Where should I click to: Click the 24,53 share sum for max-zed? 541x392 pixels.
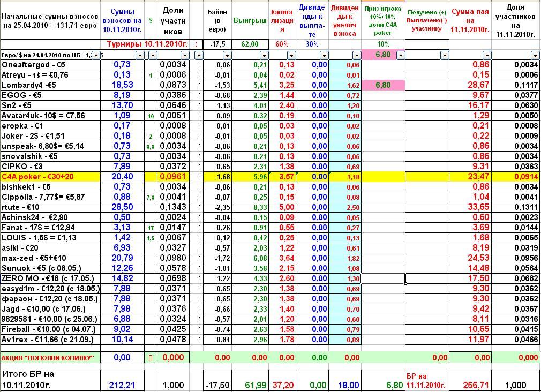[470, 258]
